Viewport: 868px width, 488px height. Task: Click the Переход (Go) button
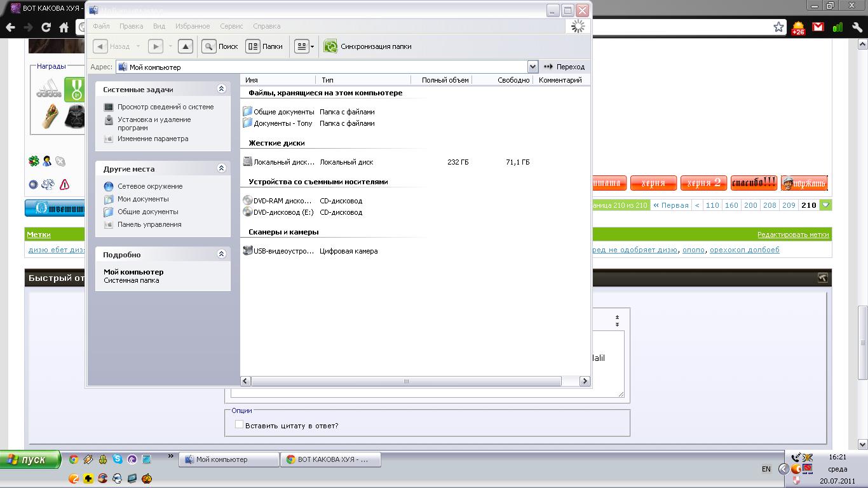click(x=564, y=67)
